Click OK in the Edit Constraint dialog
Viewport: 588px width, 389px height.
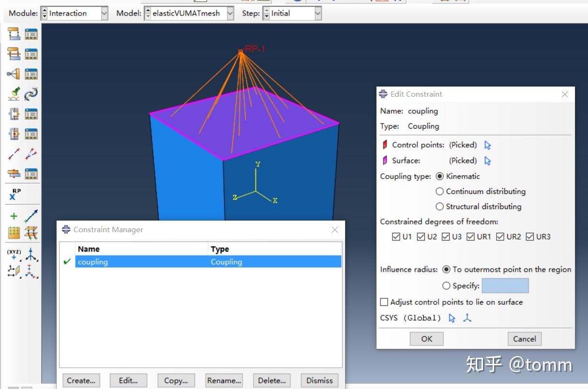[426, 339]
